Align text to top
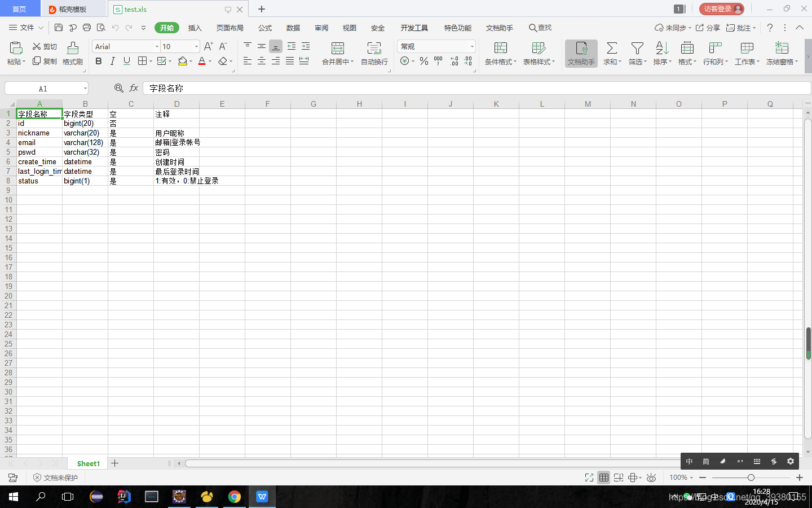Image resolution: width=812 pixels, height=508 pixels. tap(248, 46)
